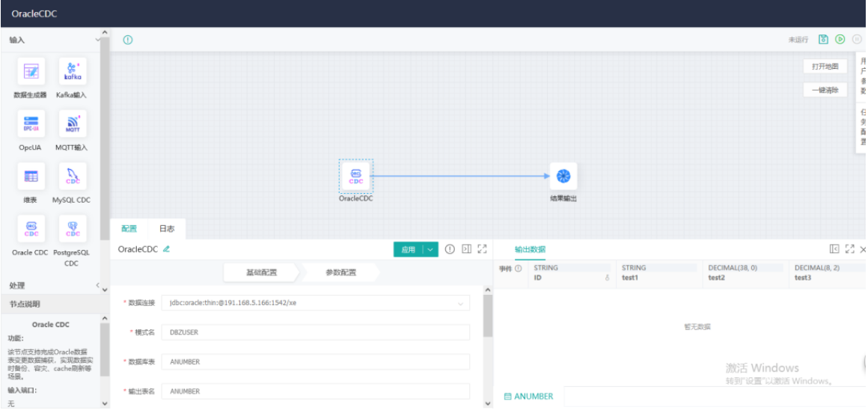Go to the 参数配置 step
The width and height of the screenshot is (868, 416).
[340, 272]
